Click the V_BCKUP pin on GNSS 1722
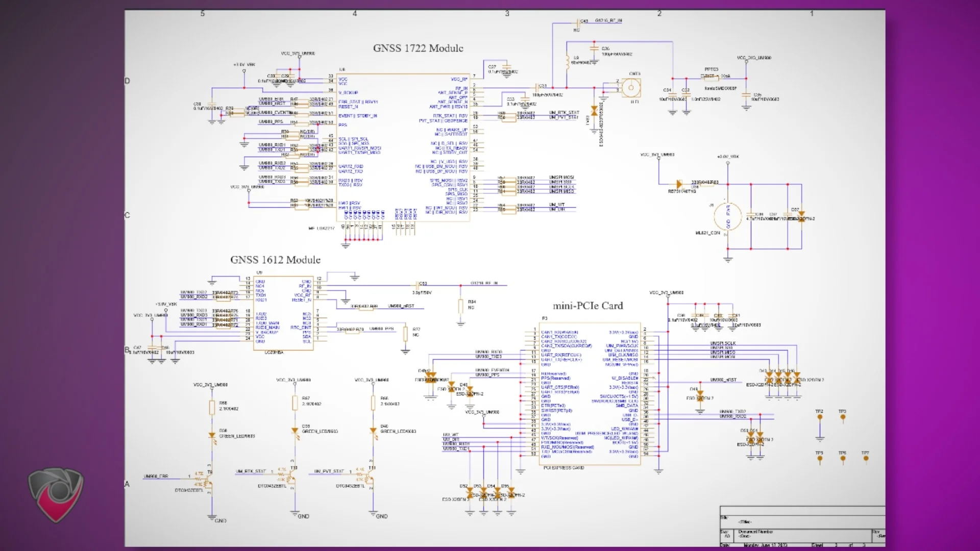Screen dimensions: 980x551 pyautogui.click(x=348, y=93)
